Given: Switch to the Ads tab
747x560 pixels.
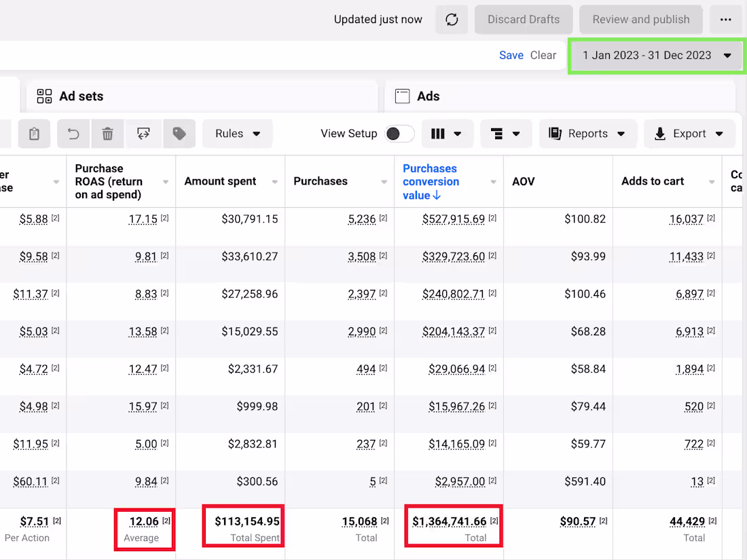Looking at the screenshot, I should coord(426,96).
